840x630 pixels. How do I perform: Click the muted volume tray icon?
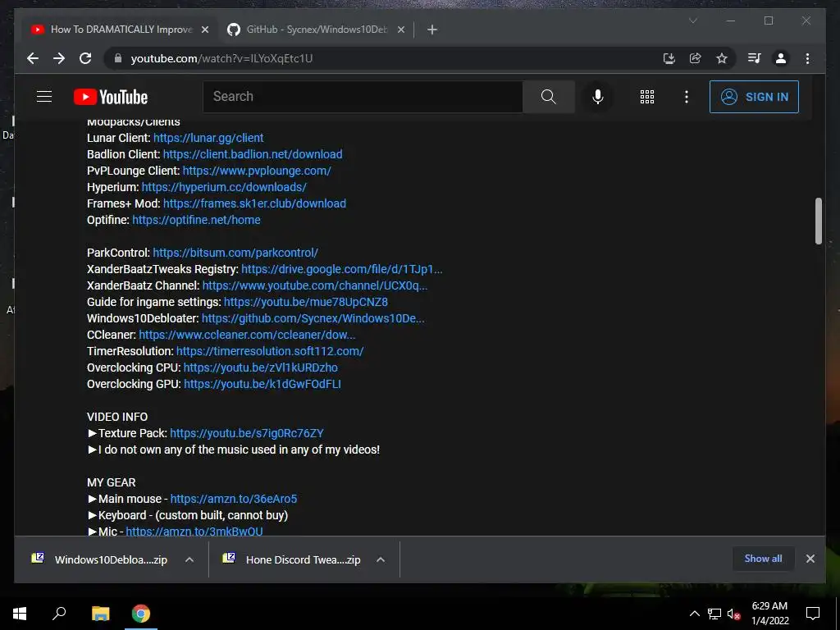pyautogui.click(x=733, y=614)
